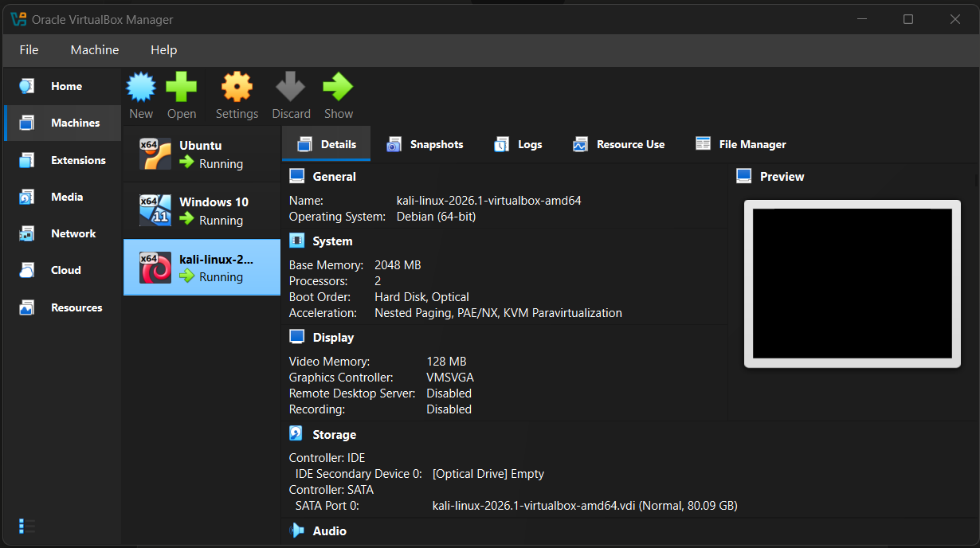
Task: Click the 128 MB video memory value
Action: 447,362
